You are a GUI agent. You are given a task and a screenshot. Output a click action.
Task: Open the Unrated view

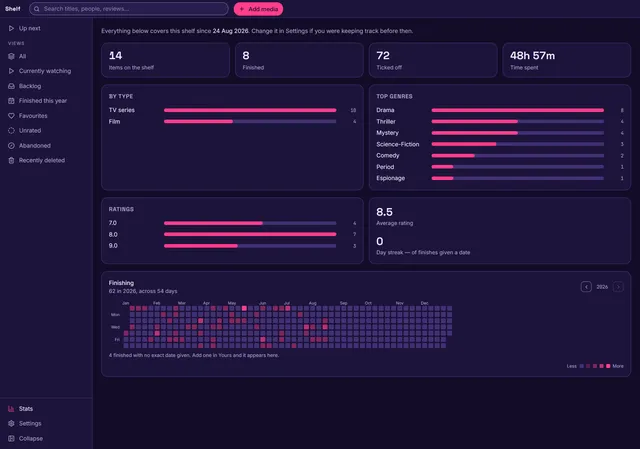(x=46, y=131)
